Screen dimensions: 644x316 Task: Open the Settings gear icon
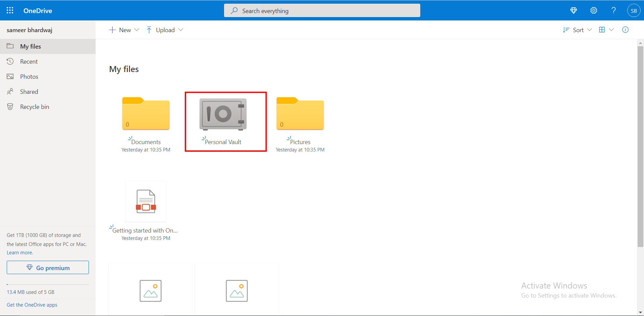pyautogui.click(x=594, y=10)
